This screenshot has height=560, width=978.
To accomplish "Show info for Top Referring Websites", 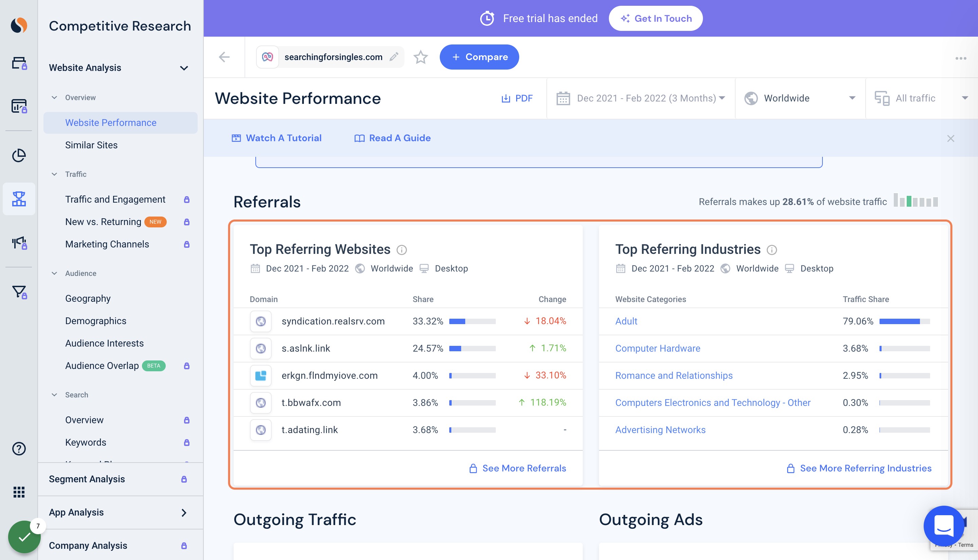I will click(x=401, y=250).
